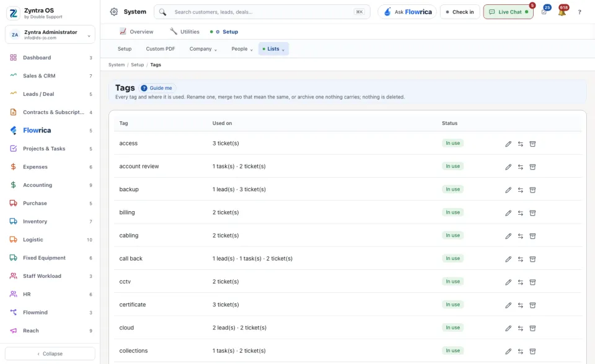Switch to the Utilities tab
This screenshot has width=595, height=364.
[x=185, y=32]
